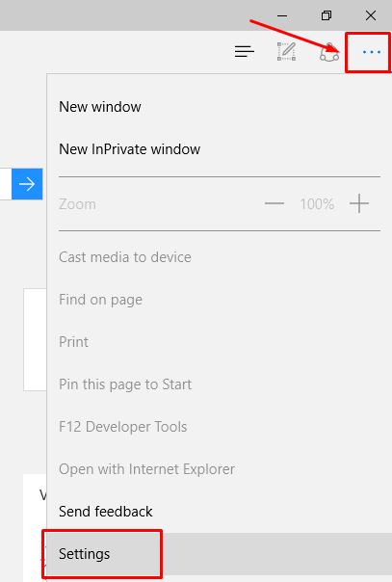Choose New window from the menu
This screenshot has width=392, height=582.
[x=100, y=107]
